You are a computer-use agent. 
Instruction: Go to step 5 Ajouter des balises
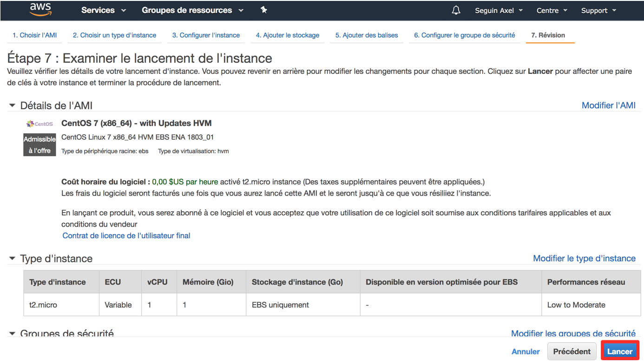[367, 35]
